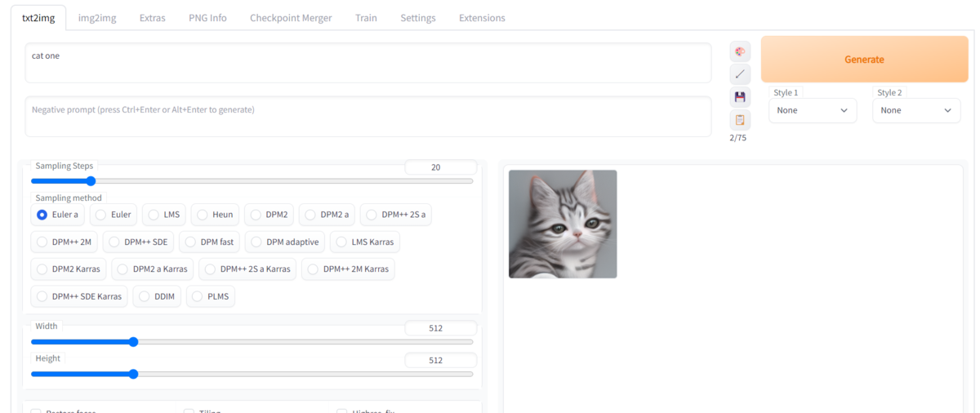
Task: Select the PLMS sampling method
Action: (211, 296)
